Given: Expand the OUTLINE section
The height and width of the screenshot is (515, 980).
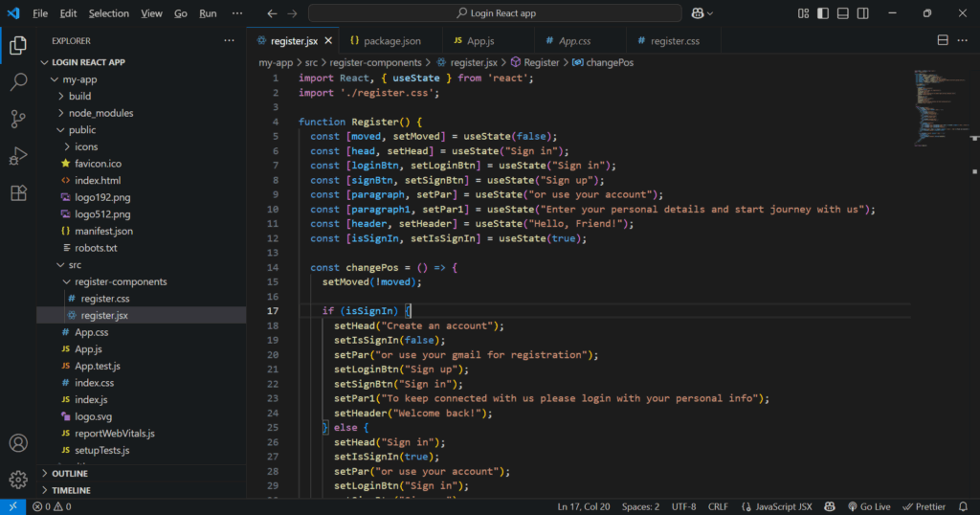Looking at the screenshot, I should point(69,474).
